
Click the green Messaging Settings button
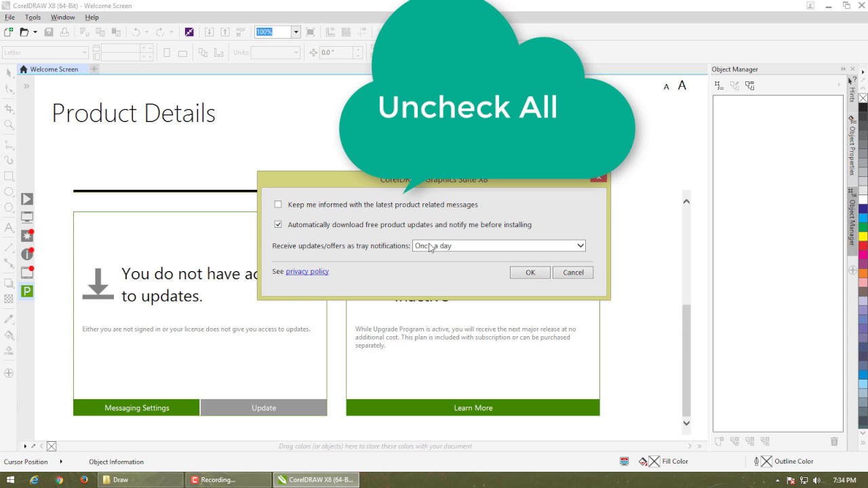(x=136, y=407)
